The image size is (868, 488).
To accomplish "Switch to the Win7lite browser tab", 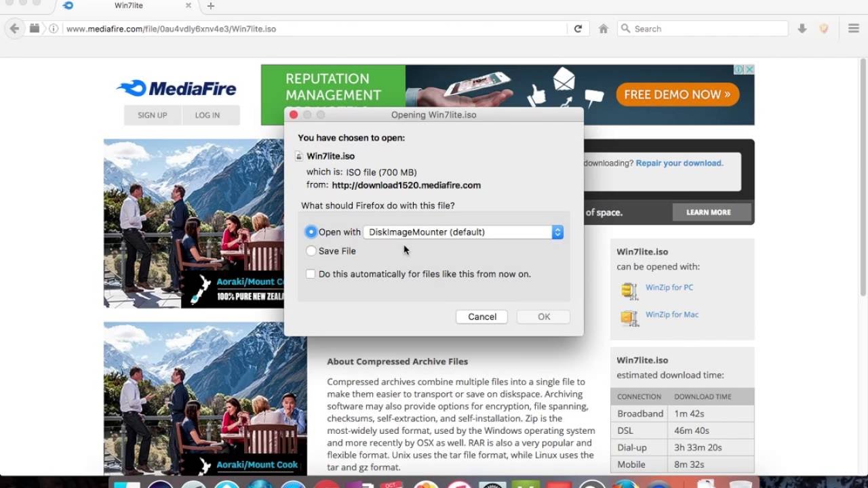I will tap(129, 6).
